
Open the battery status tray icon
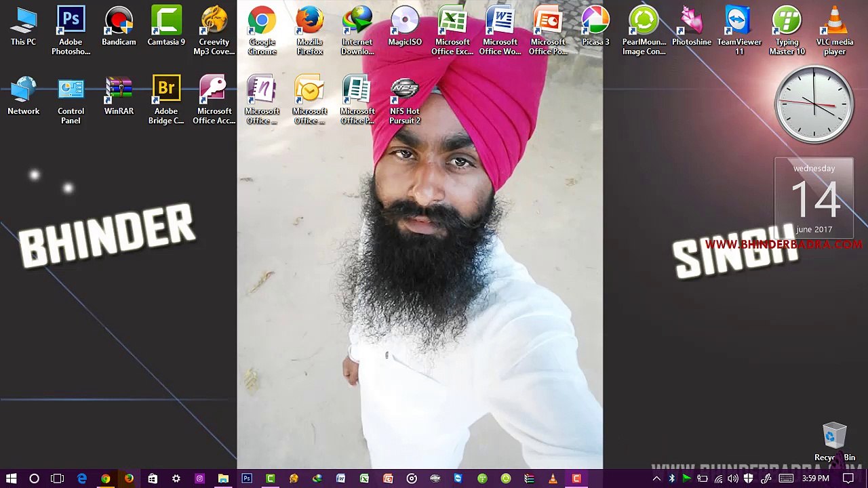[703, 479]
